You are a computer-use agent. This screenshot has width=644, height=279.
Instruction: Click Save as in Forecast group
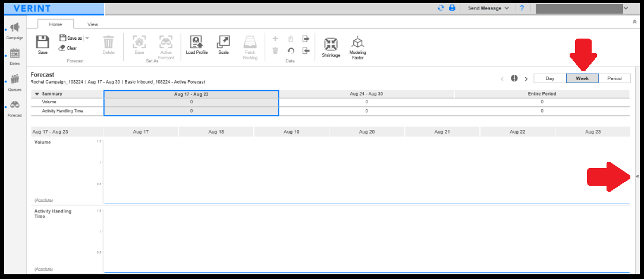click(x=71, y=38)
